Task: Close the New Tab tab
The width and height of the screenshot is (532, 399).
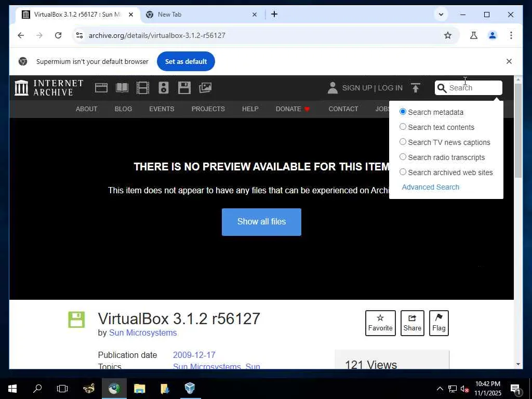Action: [255, 15]
